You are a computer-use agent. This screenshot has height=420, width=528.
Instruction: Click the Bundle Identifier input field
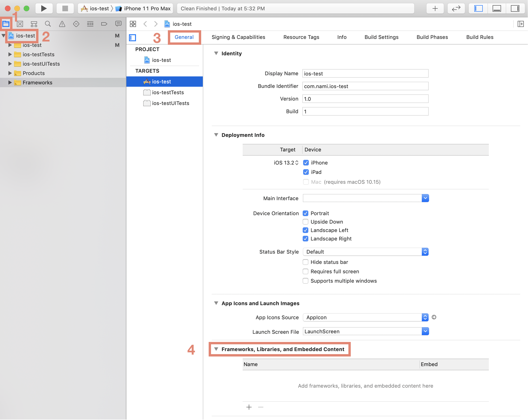point(365,86)
